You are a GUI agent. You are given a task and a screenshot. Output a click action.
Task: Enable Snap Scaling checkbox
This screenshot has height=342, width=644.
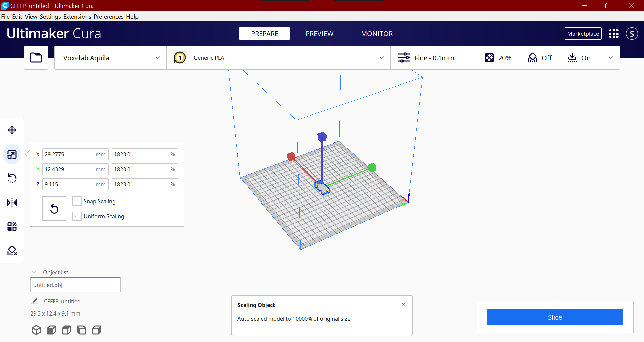pos(77,201)
